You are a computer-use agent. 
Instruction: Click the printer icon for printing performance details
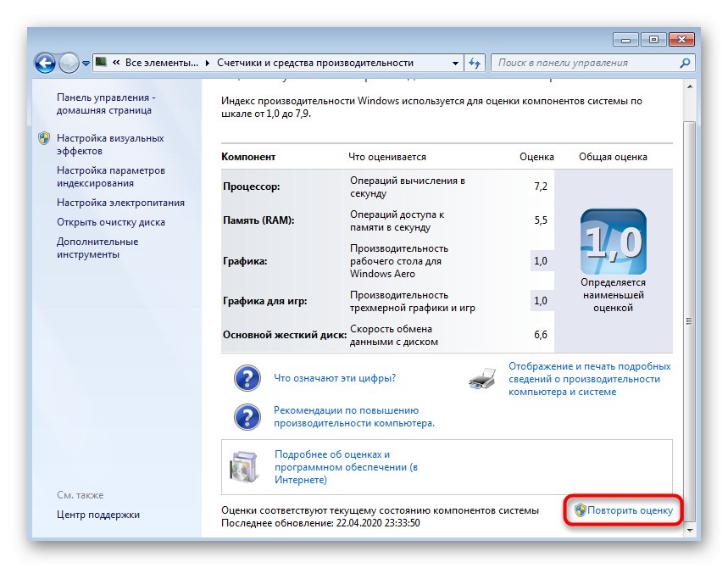tap(483, 380)
